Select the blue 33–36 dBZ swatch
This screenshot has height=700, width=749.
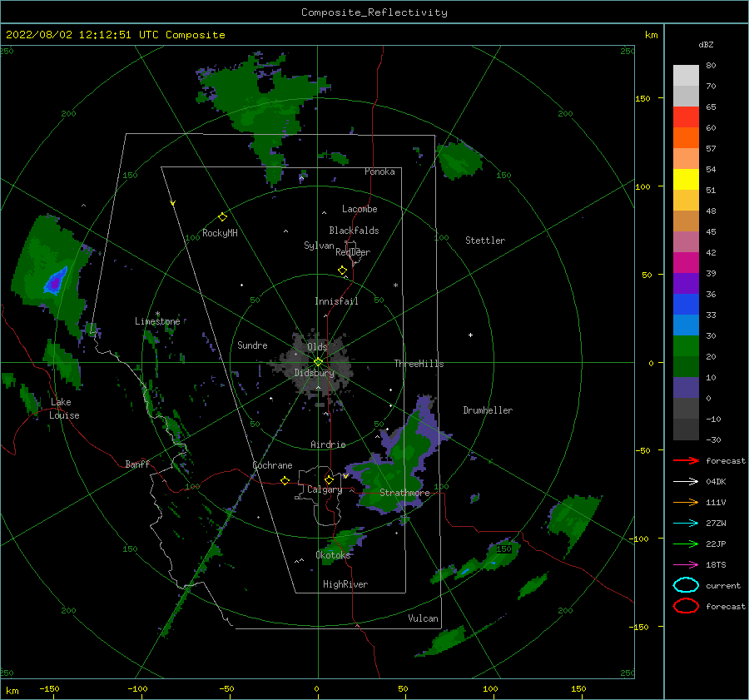[x=686, y=305]
